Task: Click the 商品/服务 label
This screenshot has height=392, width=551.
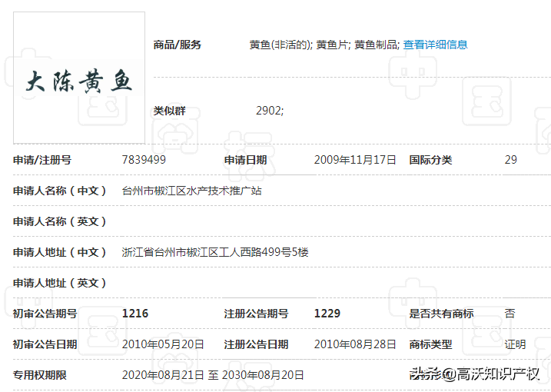Action: [x=177, y=45]
